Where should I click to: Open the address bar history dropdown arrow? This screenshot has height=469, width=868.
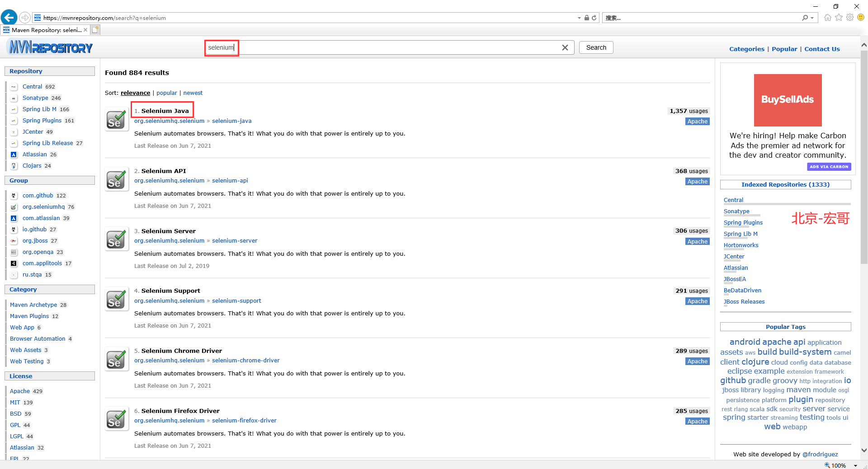(x=579, y=18)
